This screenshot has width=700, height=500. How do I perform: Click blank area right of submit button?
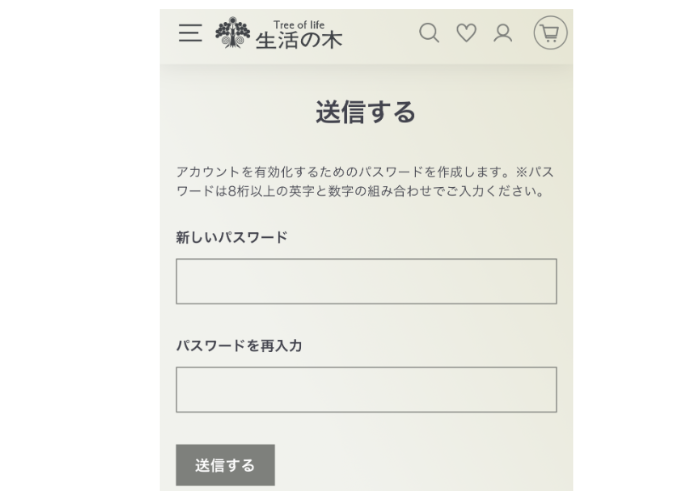point(420,465)
